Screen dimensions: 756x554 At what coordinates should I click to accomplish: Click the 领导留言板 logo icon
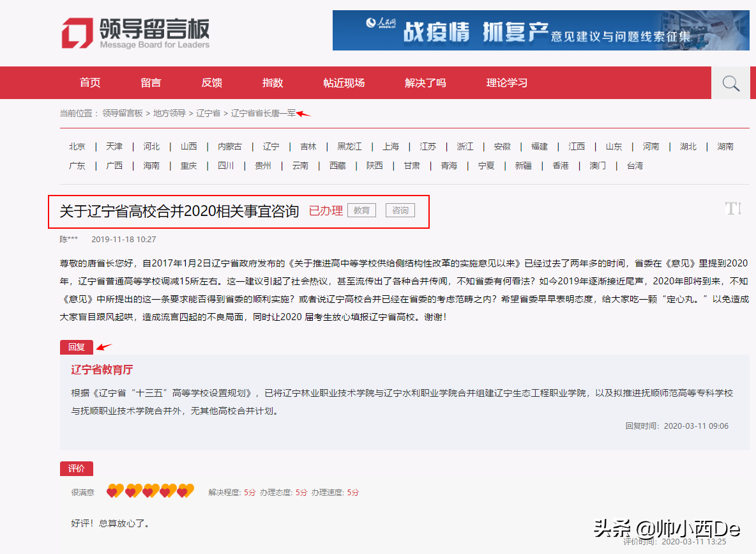75,33
